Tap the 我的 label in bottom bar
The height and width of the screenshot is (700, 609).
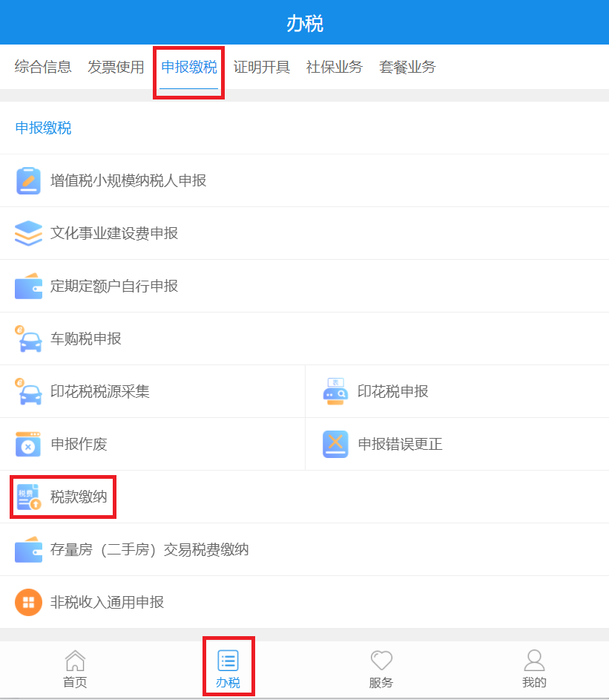535,683
